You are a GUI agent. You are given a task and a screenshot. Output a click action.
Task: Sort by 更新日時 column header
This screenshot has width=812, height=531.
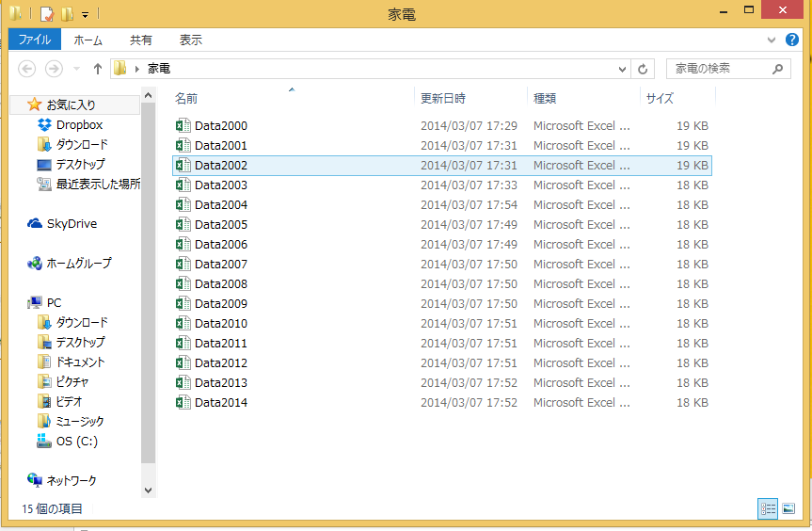pyautogui.click(x=443, y=99)
